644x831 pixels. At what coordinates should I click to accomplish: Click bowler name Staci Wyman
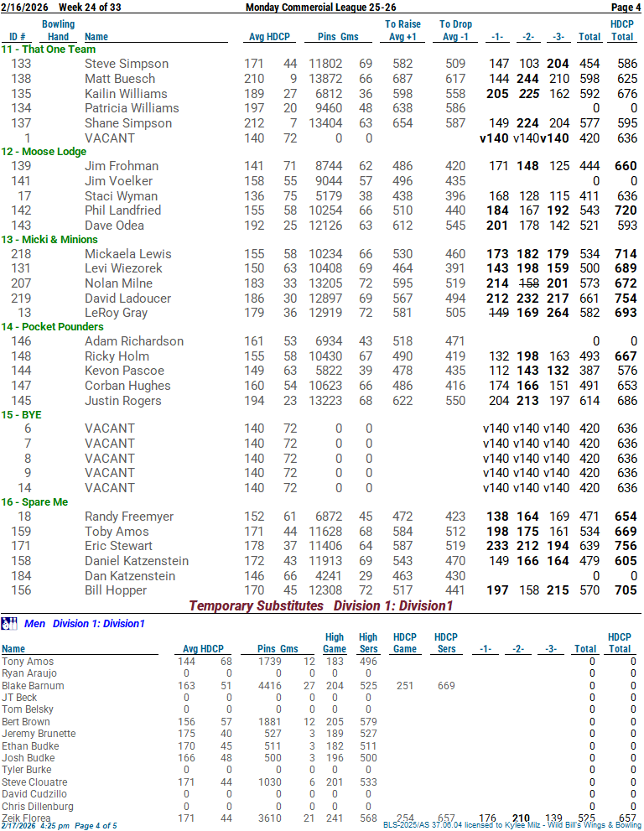pos(121,196)
